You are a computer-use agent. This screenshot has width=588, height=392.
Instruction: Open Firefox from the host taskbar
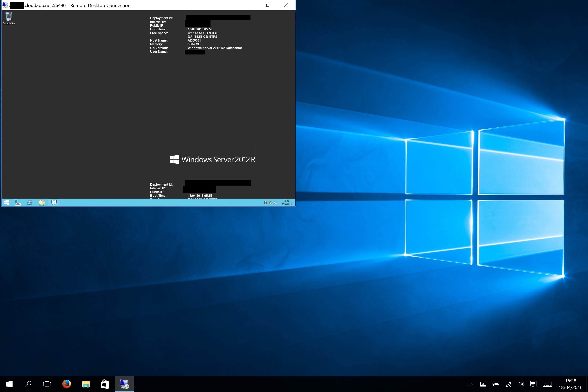(x=66, y=384)
